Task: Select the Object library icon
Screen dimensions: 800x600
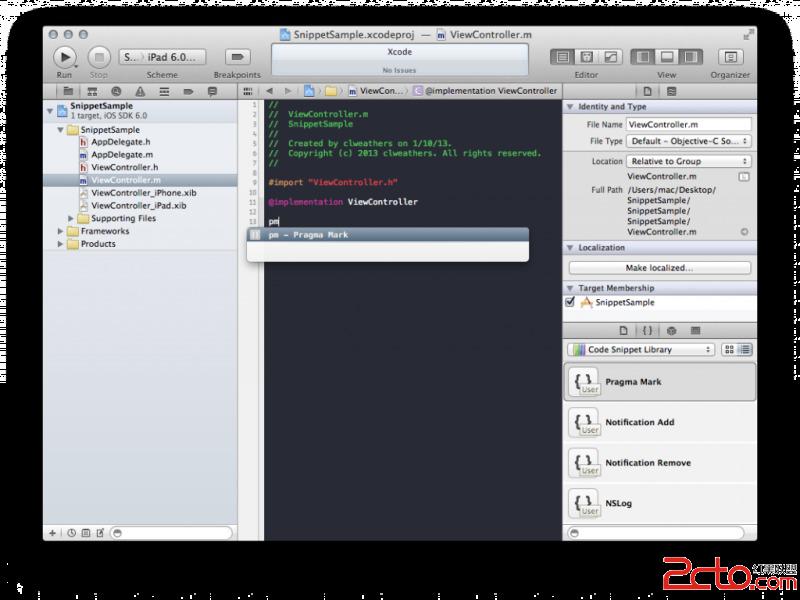Action: [671, 330]
